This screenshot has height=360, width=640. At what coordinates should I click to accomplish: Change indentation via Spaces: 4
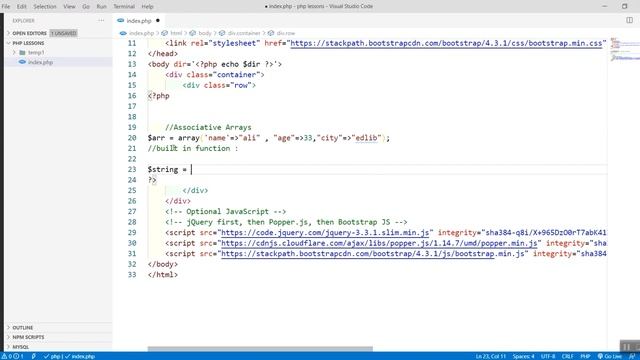[x=523, y=356]
